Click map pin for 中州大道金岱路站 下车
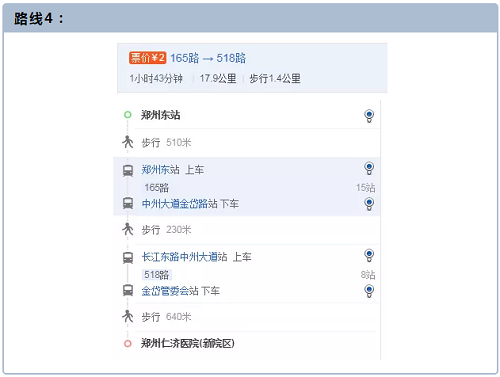Viewport: 500px width, 377px height. (369, 204)
